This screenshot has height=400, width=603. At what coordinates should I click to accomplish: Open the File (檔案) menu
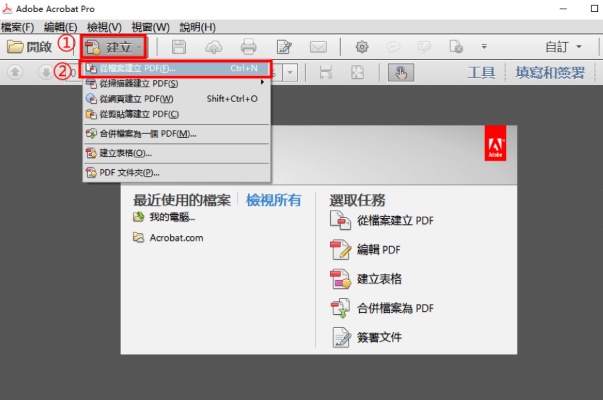coord(17,27)
